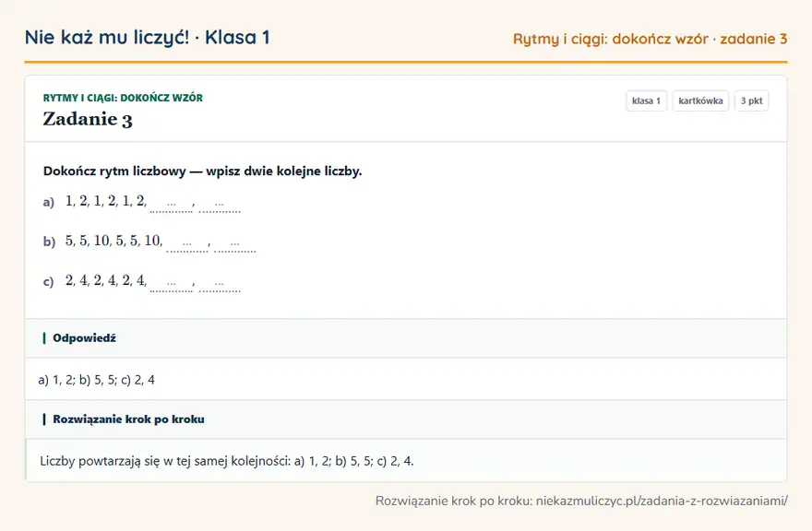Click the sequence "1, 2, 1, 2, 1, 2,"

tap(106, 201)
